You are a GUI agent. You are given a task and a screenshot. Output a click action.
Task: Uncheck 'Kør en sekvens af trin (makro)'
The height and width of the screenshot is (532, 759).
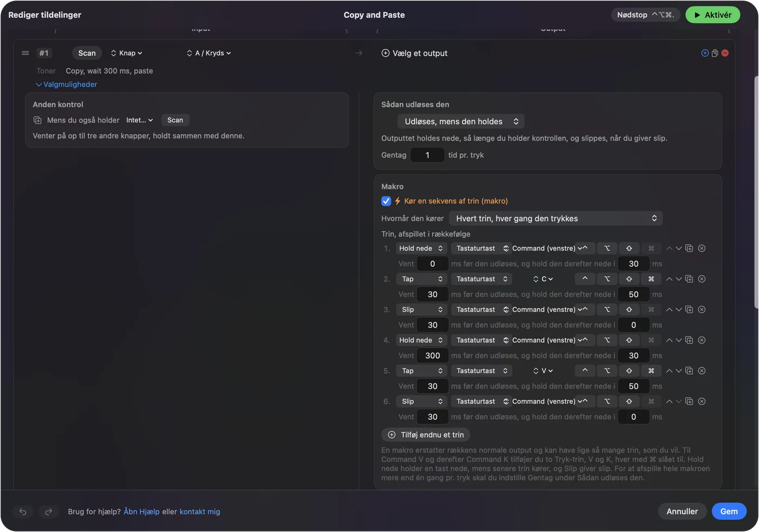coord(386,201)
